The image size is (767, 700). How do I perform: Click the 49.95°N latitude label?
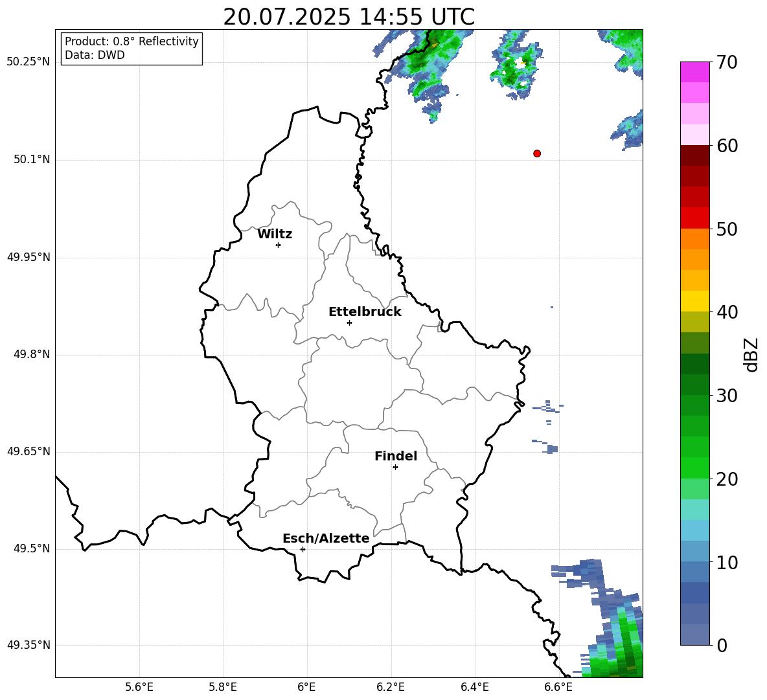[x=29, y=257]
